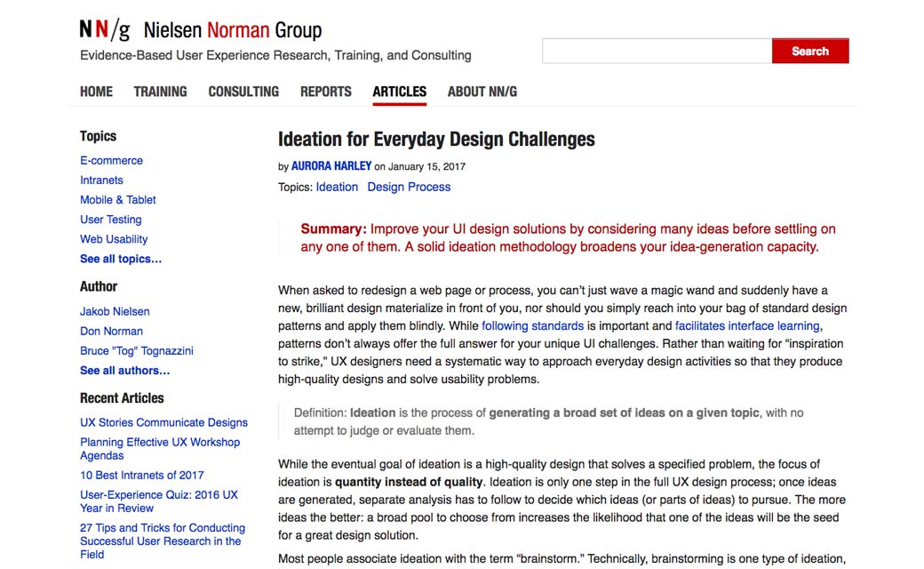The height and width of the screenshot is (569, 924).
Task: Follow the 'following standards' inline link
Action: click(532, 326)
